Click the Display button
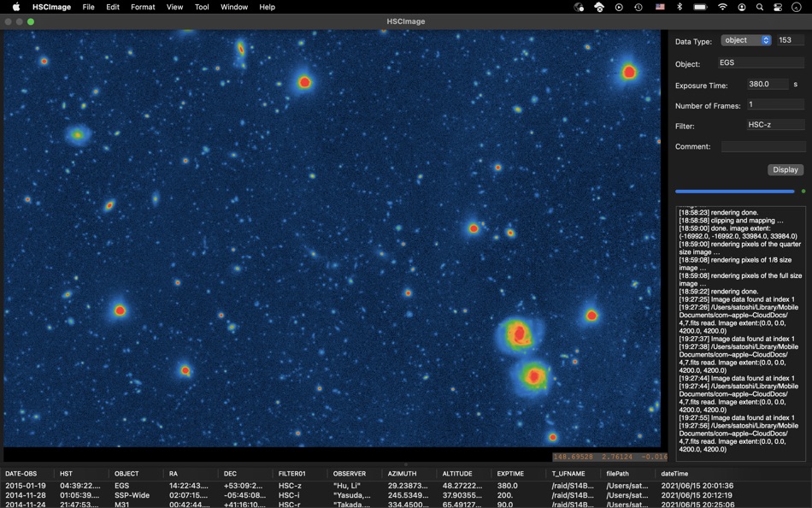812x508 pixels. point(785,169)
